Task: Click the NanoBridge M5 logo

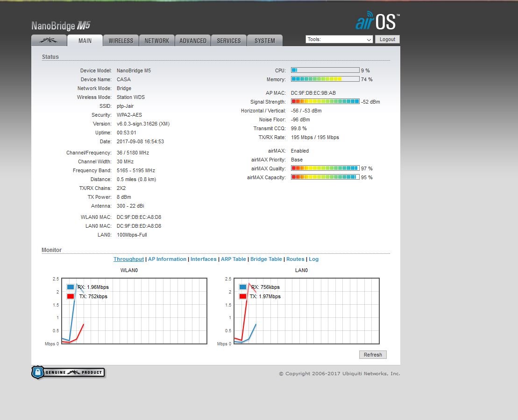Action: 61,26
